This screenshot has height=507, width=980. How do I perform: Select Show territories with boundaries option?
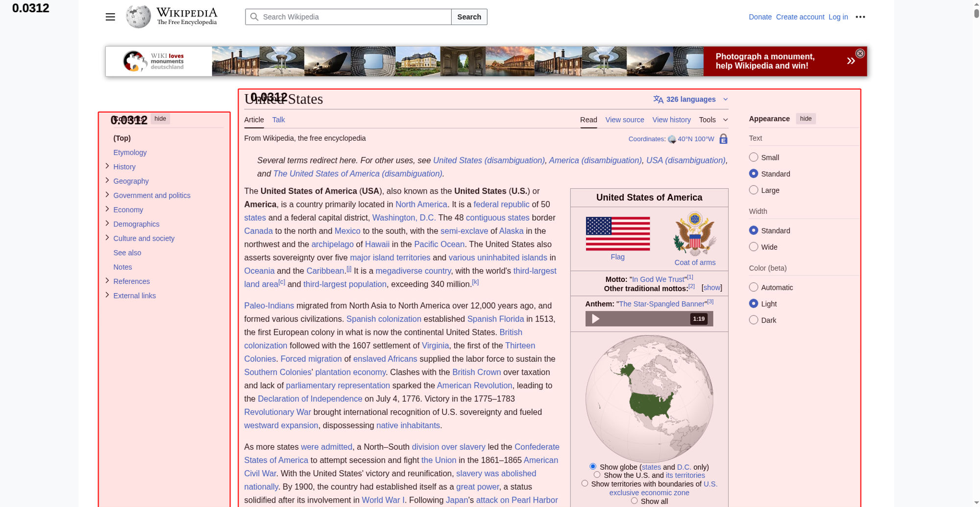[585, 483]
